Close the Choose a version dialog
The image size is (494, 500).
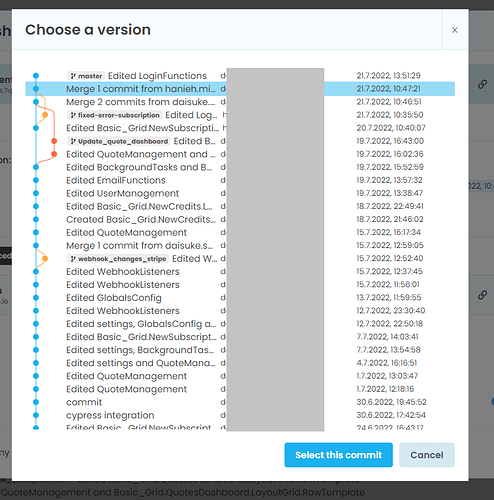[455, 30]
